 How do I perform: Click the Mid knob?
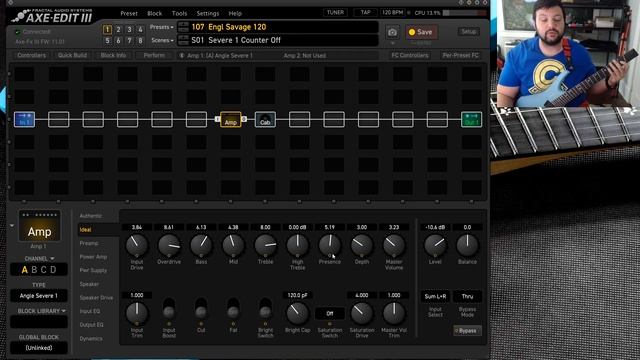(233, 245)
